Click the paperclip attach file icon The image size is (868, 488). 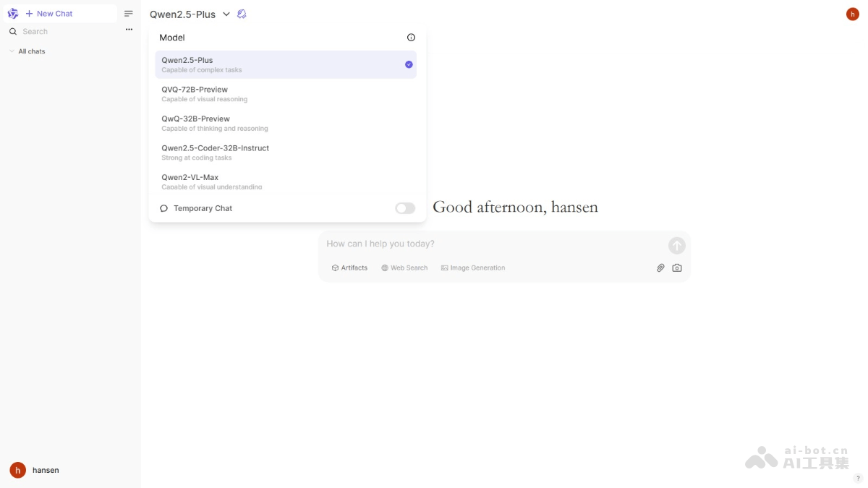[660, 267]
